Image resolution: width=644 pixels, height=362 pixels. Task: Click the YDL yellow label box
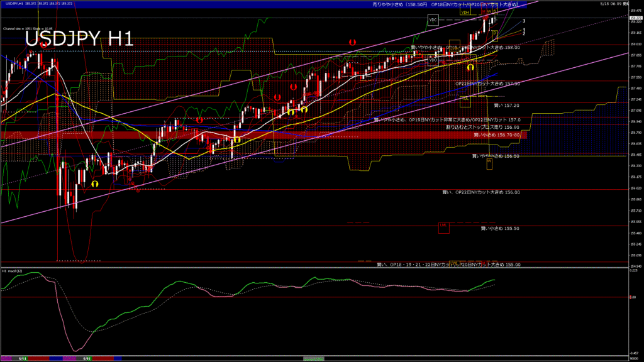point(465,101)
